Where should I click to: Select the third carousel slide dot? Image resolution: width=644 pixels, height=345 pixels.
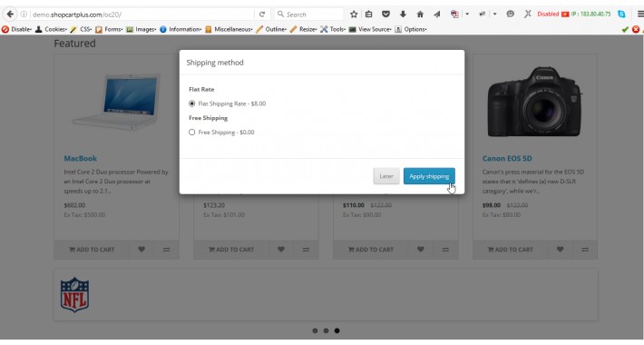pyautogui.click(x=337, y=330)
